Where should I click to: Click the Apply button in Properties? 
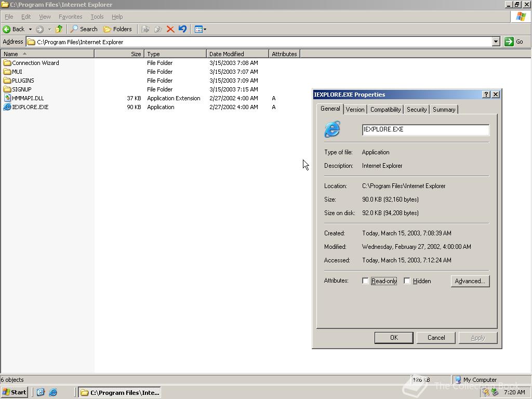[x=478, y=338]
